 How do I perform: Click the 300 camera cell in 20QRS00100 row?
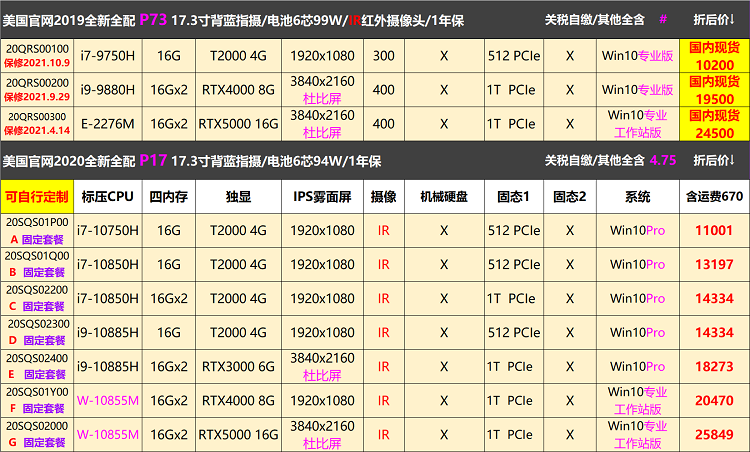click(x=384, y=56)
